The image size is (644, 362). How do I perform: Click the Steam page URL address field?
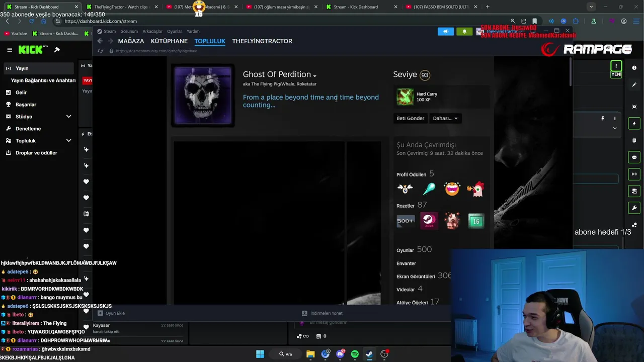pyautogui.click(x=156, y=51)
